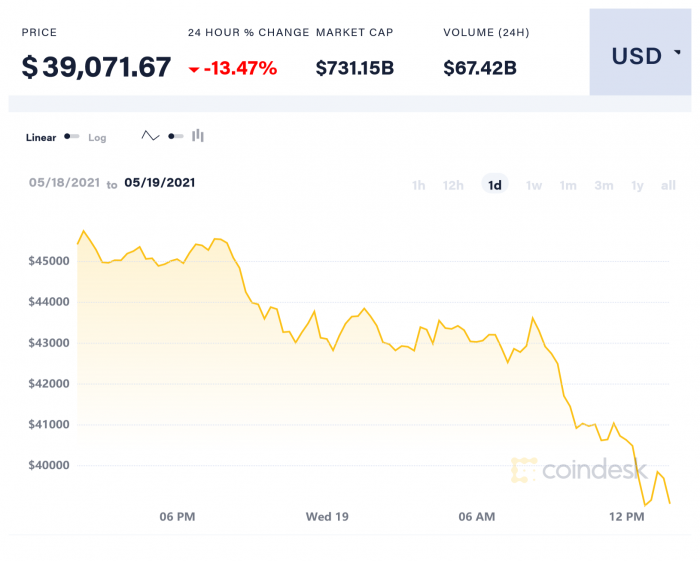
Task: Toggle line/candlestick chart type switch
Action: pyautogui.click(x=175, y=136)
